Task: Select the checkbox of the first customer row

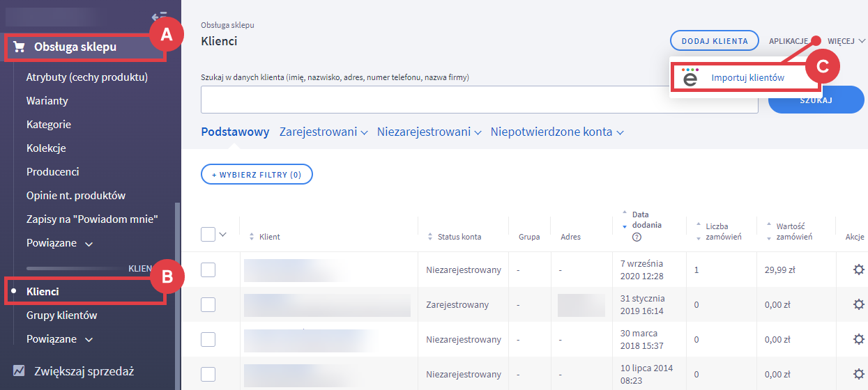Action: tap(208, 270)
